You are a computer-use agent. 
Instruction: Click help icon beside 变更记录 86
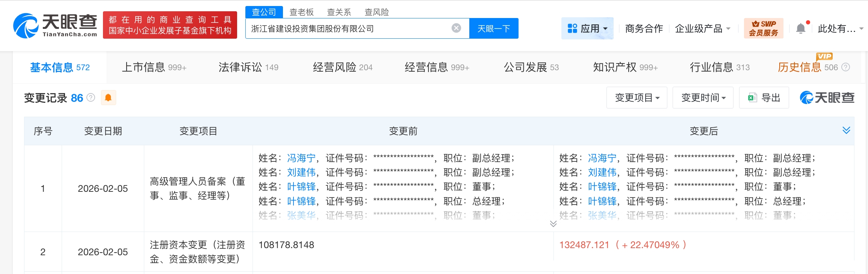(91, 98)
